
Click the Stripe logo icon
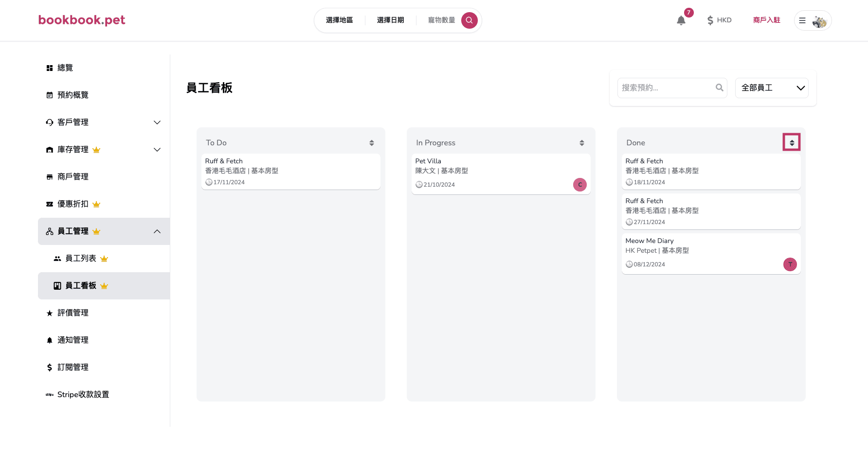pyautogui.click(x=50, y=395)
